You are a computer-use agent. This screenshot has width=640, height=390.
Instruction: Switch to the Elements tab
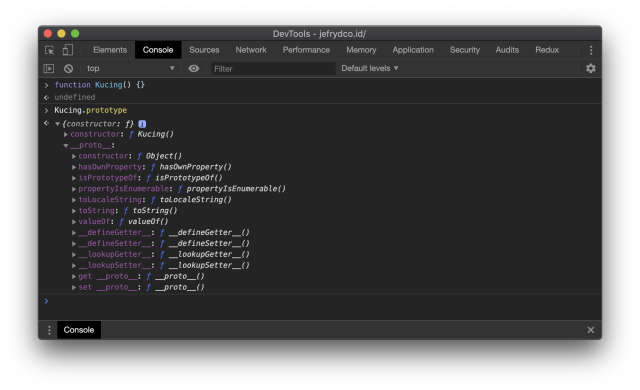pos(110,50)
